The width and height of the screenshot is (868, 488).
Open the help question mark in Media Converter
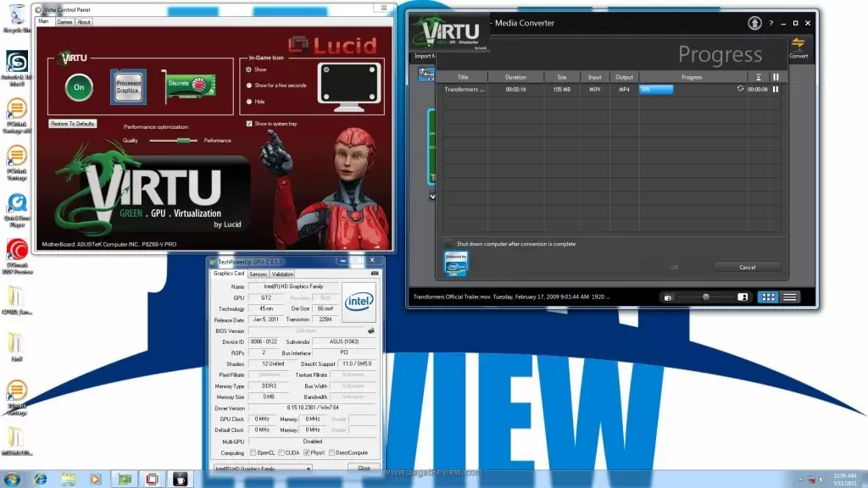(771, 23)
